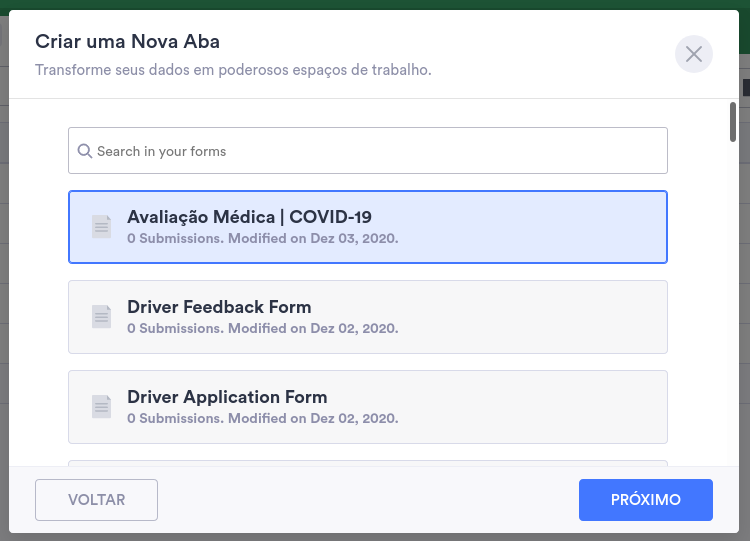
Task: Click the Driver Application Form document icon
Action: (x=101, y=407)
